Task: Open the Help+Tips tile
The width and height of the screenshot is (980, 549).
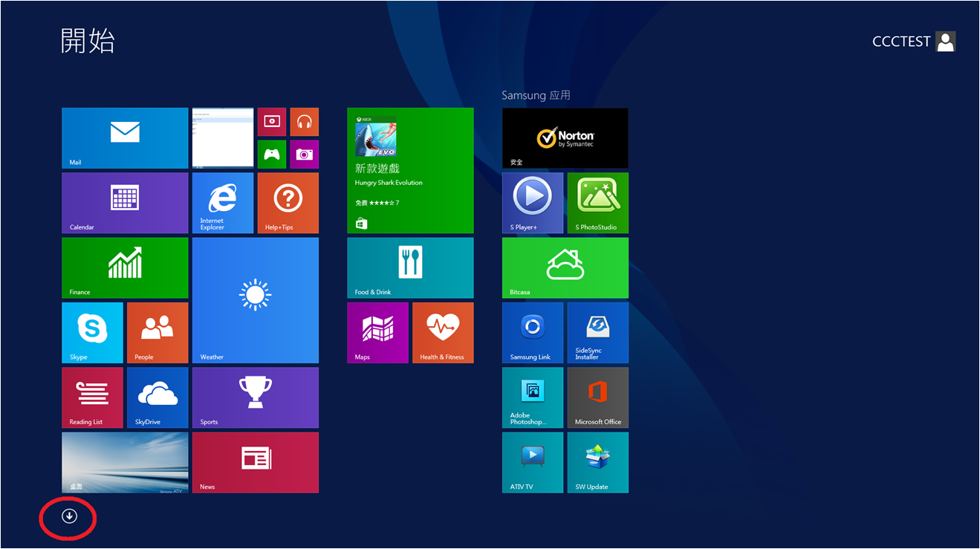Action: [288, 203]
